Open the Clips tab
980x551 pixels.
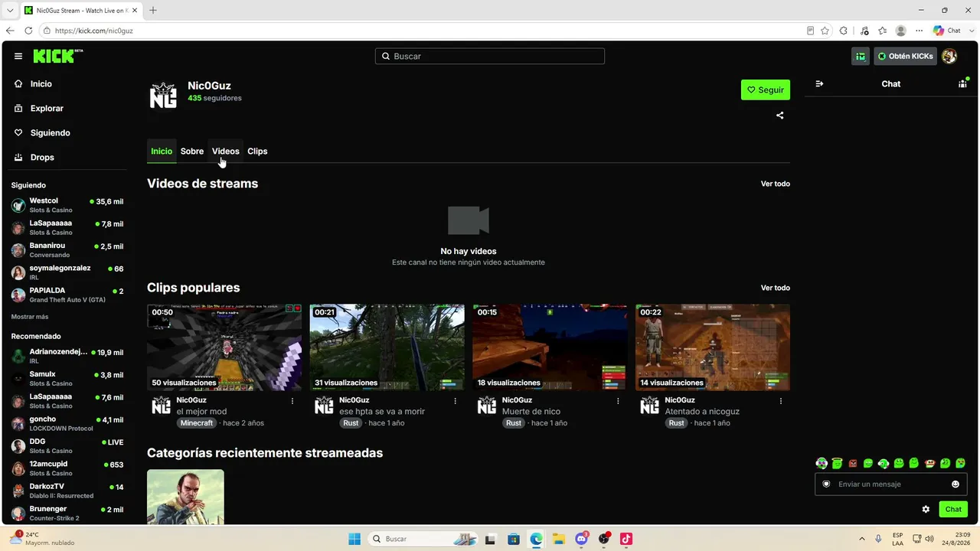point(257,152)
